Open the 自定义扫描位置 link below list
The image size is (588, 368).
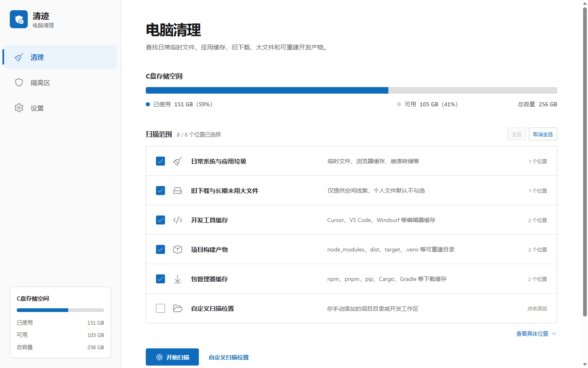point(229,357)
